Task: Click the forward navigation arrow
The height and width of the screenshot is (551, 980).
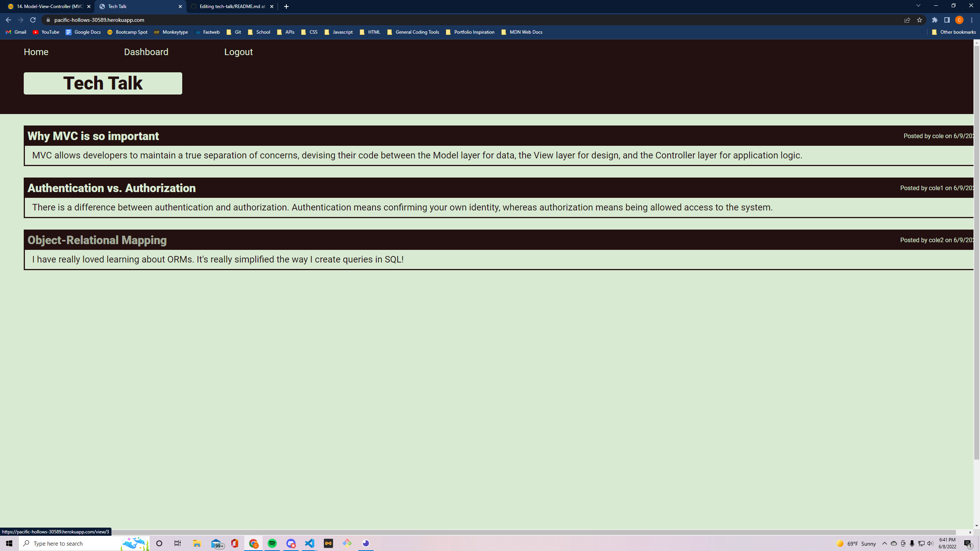Action: [21, 20]
